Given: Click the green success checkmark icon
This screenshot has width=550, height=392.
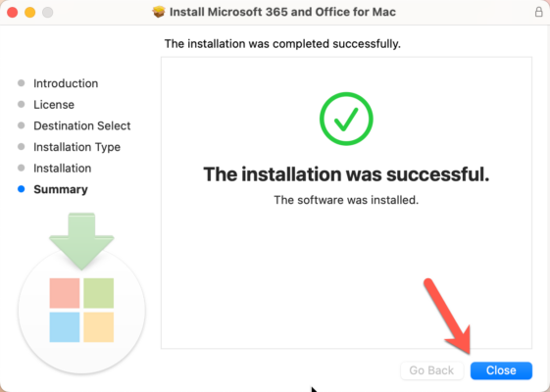Looking at the screenshot, I should tap(346, 119).
